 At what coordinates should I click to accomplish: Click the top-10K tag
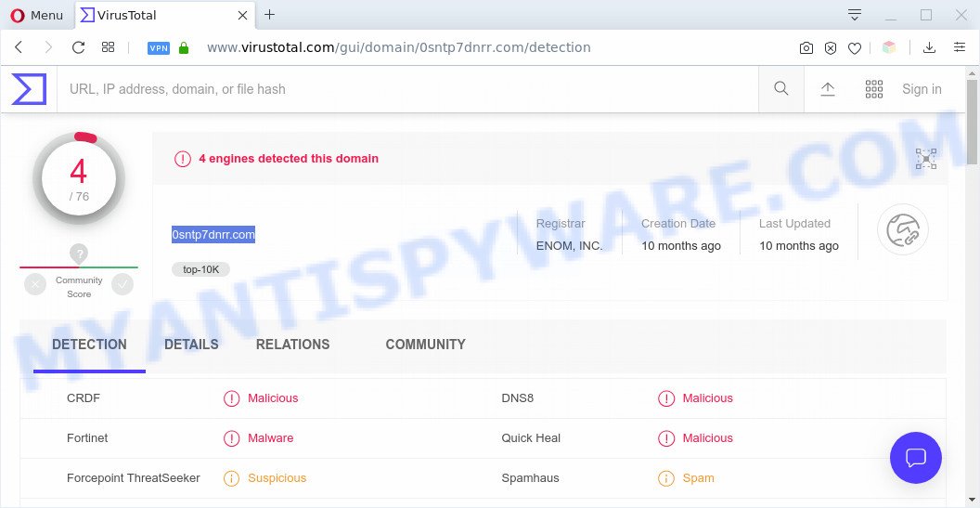(x=200, y=269)
